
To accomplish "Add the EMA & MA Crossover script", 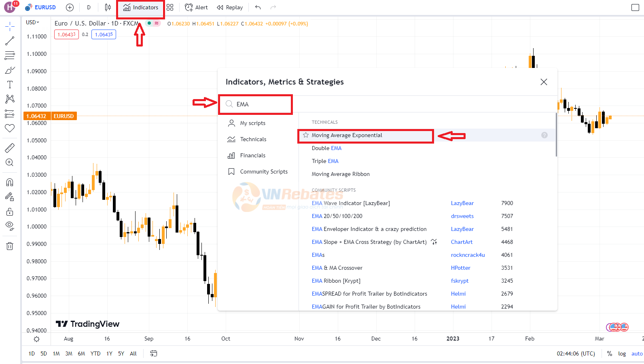I will tap(337, 268).
